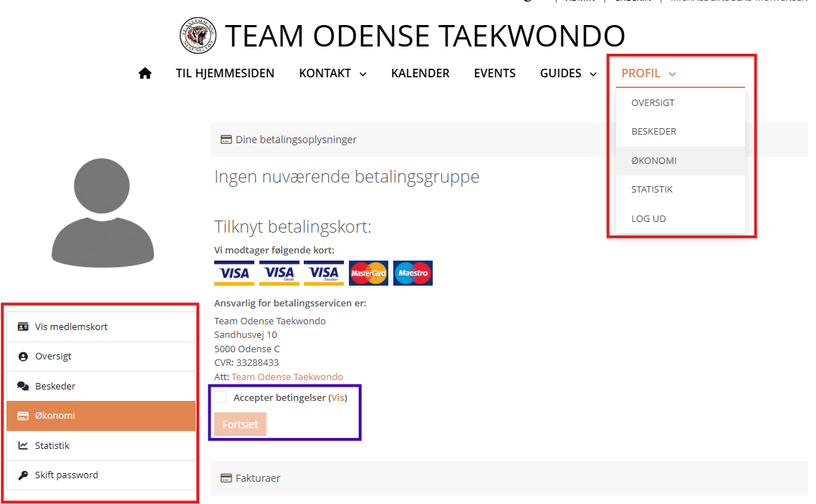Click the grey profile avatar picture
The image size is (816, 504).
click(102, 213)
